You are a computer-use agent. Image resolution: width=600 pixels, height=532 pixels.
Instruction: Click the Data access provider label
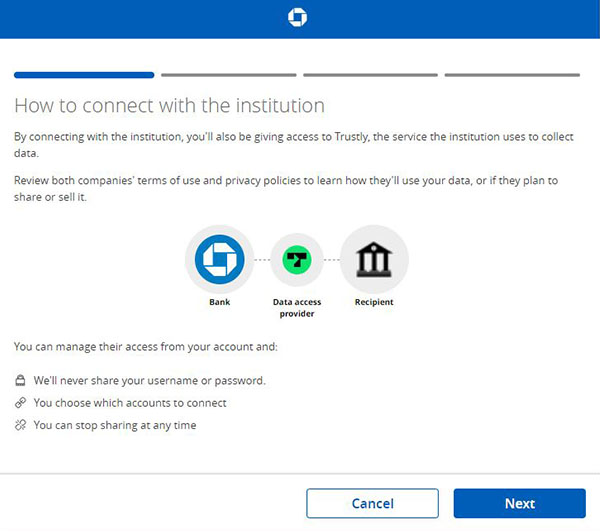(297, 308)
